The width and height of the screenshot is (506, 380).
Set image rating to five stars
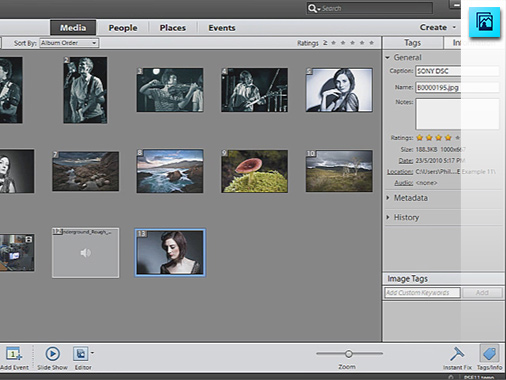[x=458, y=137]
